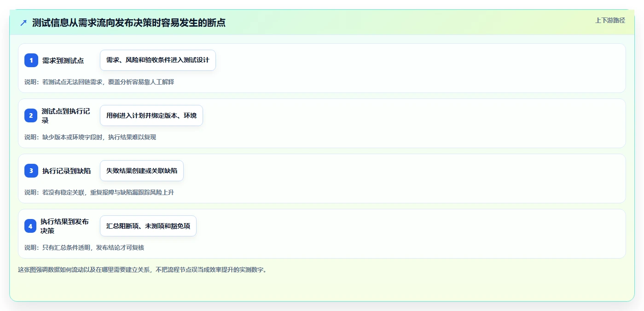Viewport: 644px width, 311px height.
Task: Click chip 需求、风险和验收条件进入测试设计
Action: pyautogui.click(x=158, y=60)
